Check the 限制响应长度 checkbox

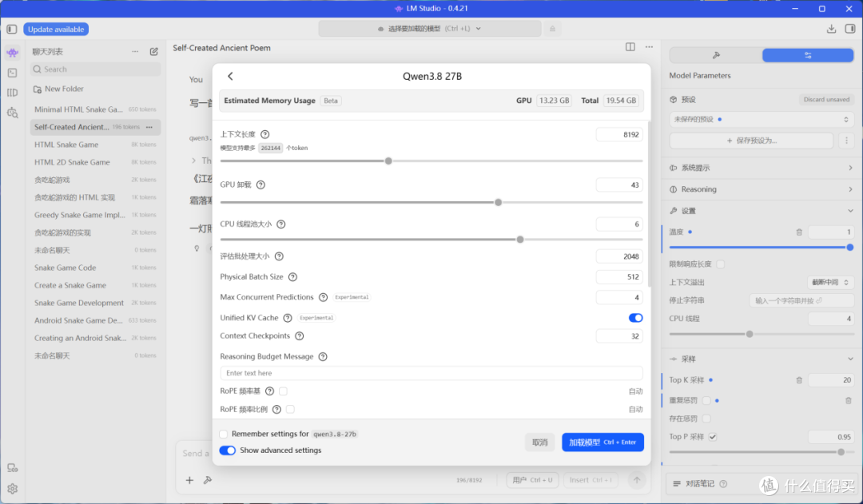[721, 264]
